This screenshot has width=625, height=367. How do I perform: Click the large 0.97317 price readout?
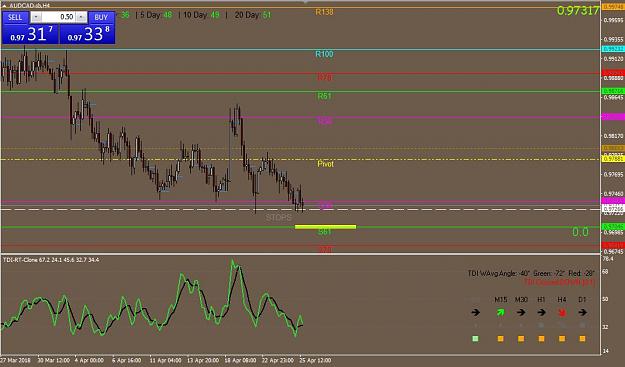[578, 11]
